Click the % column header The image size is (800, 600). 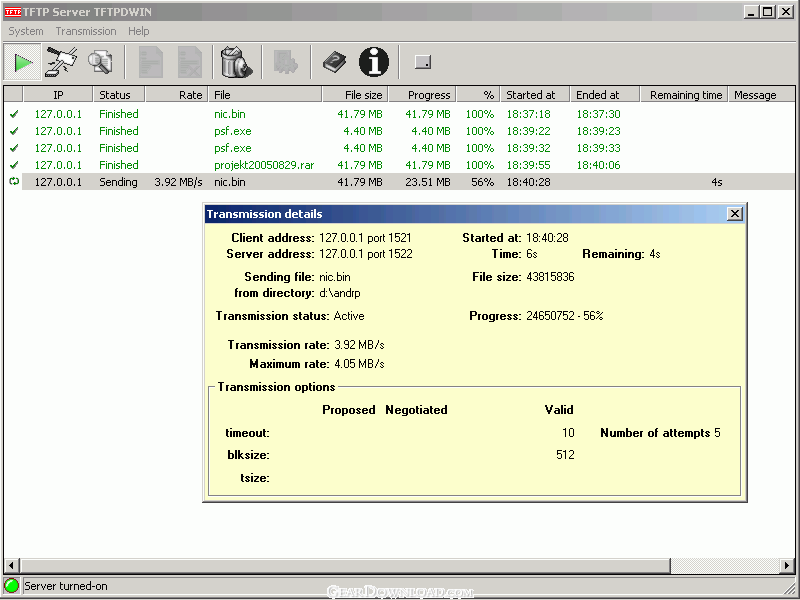(478, 94)
